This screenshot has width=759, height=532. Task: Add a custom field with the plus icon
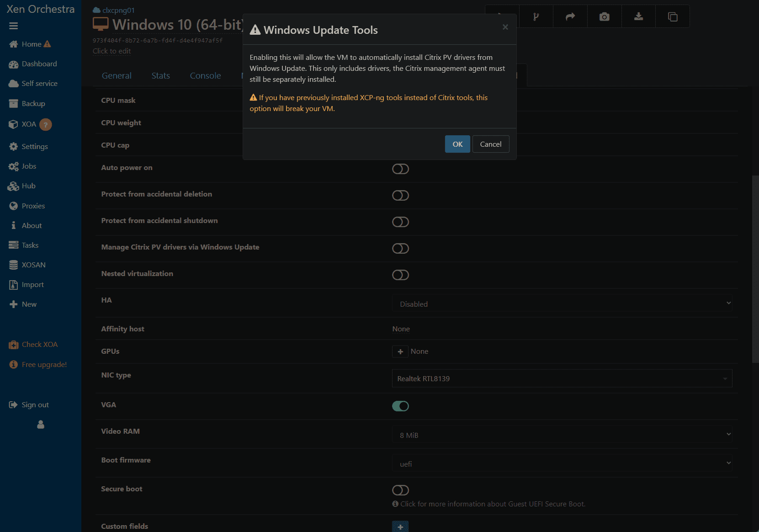coord(400,527)
